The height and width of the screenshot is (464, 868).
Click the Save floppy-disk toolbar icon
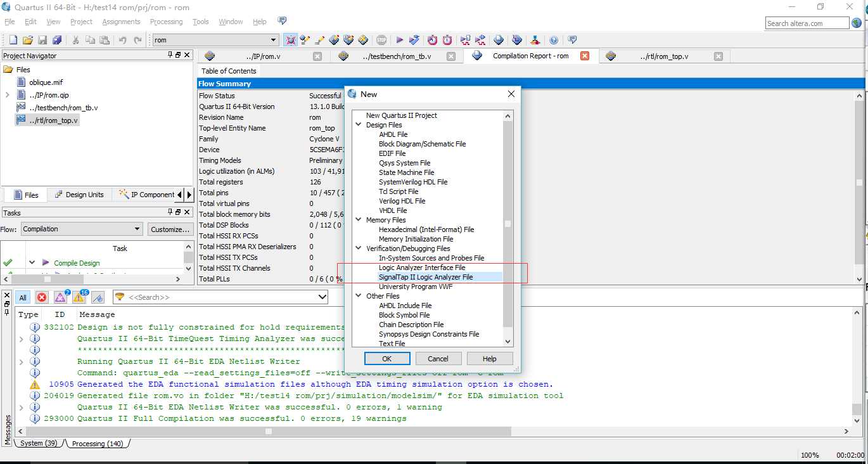click(42, 40)
